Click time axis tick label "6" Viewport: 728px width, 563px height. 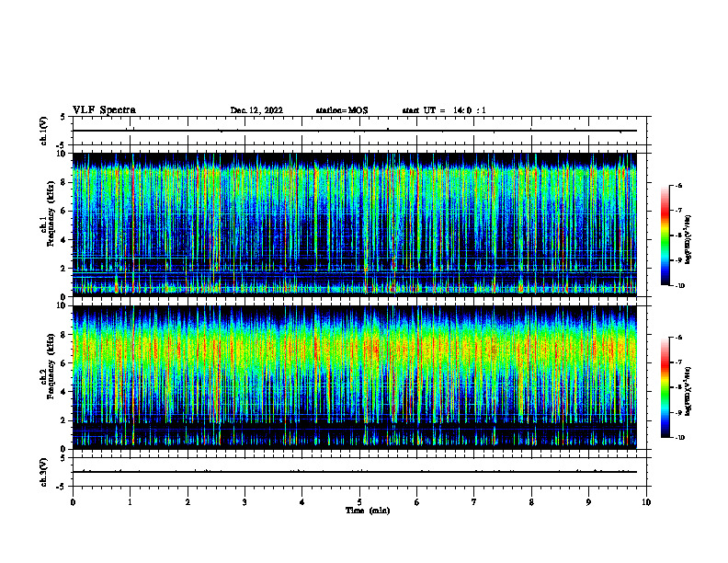417,502
